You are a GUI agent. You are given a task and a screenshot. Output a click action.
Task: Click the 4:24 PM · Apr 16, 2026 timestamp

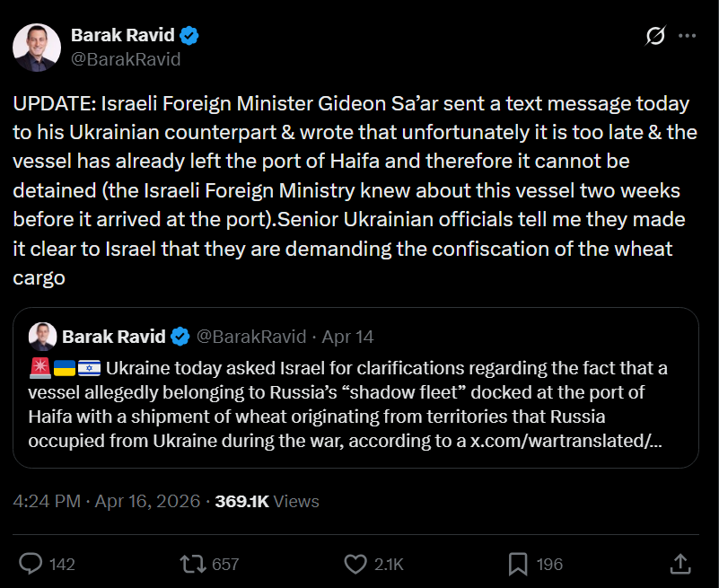click(106, 501)
